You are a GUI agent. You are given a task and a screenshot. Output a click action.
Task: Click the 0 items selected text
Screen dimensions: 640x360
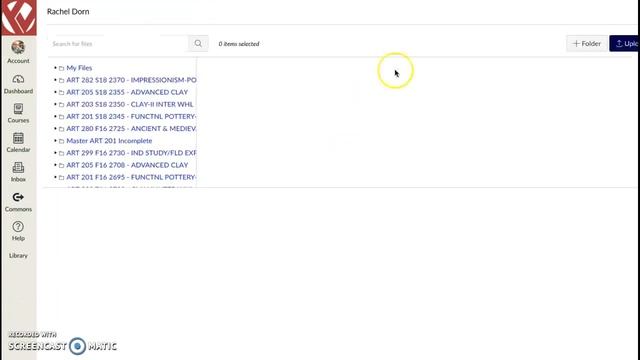[x=239, y=44]
